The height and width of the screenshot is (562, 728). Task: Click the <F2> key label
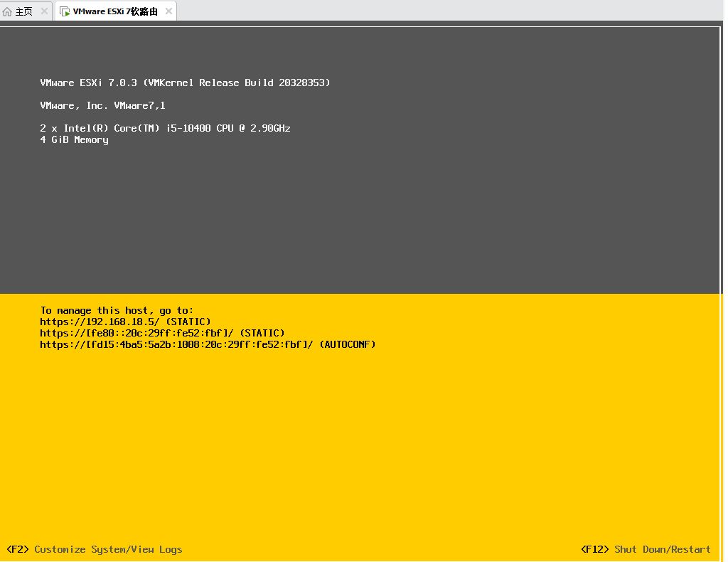18,549
